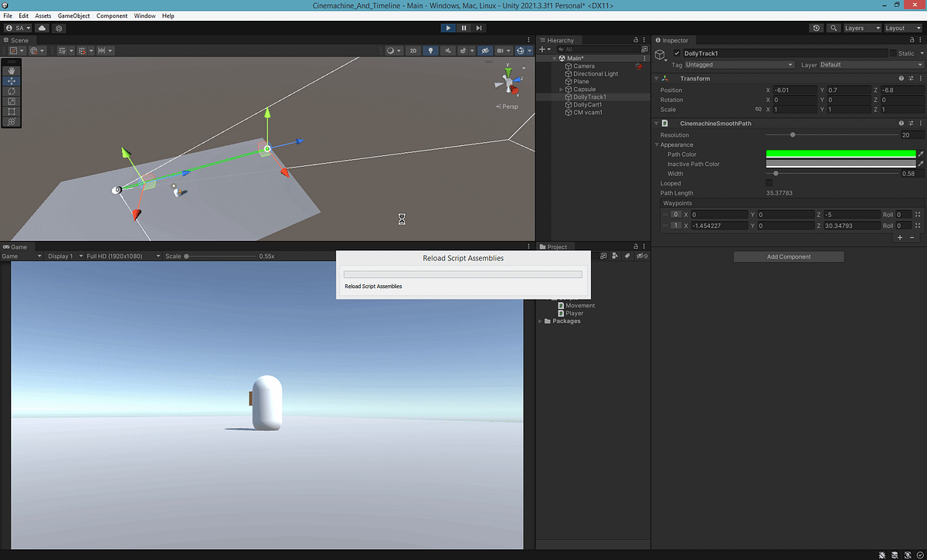Click the Add Component button

tap(788, 256)
